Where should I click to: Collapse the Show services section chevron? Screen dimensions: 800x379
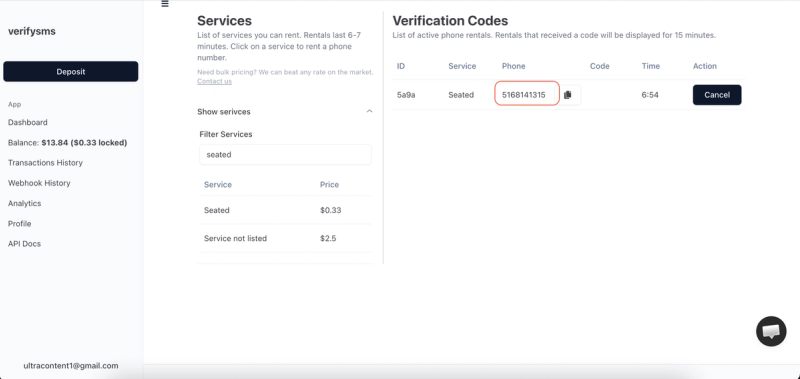369,111
